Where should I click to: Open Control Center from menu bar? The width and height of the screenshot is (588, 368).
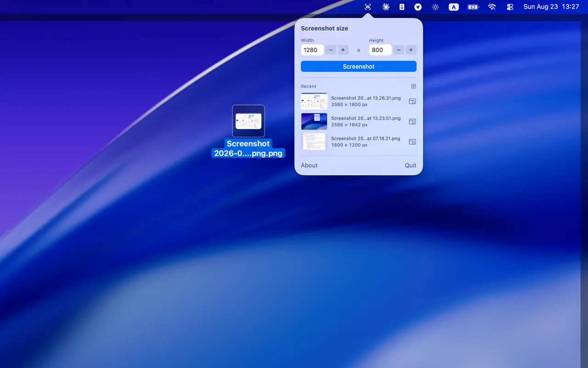pyautogui.click(x=510, y=7)
